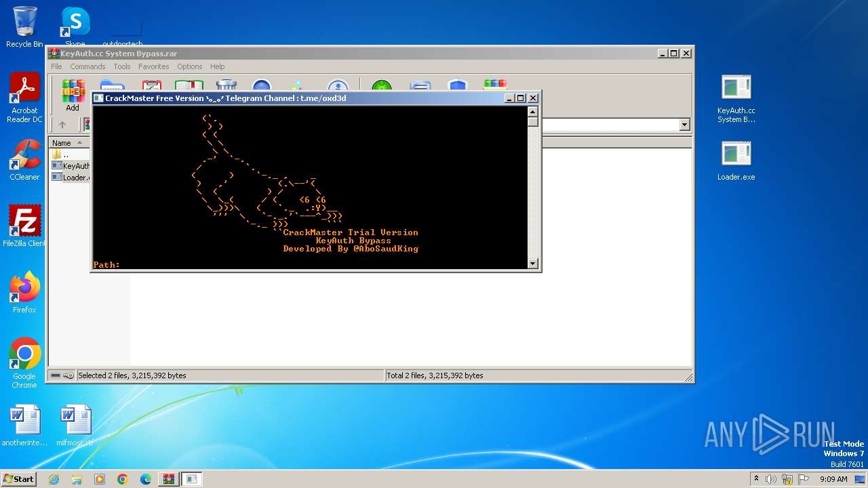Click the console scrollbar down arrow
This screenshot has width=868, height=488.
tap(532, 264)
